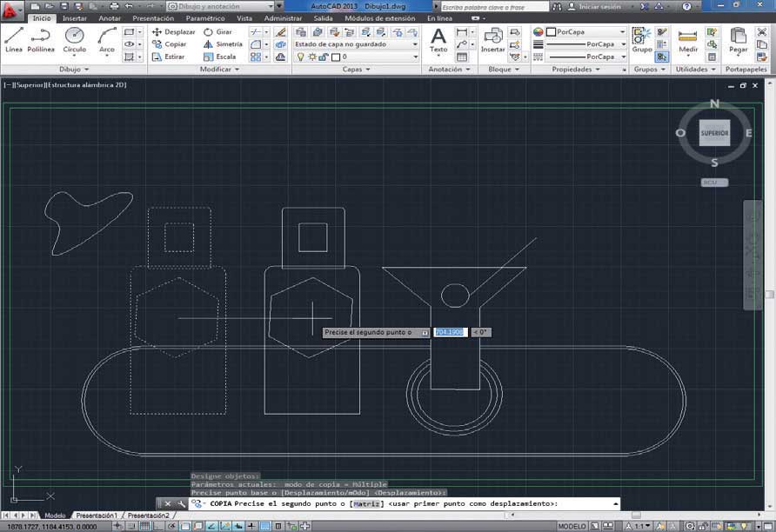
Task: Toggle the layer on/off lightbulb icon
Action: (x=301, y=57)
